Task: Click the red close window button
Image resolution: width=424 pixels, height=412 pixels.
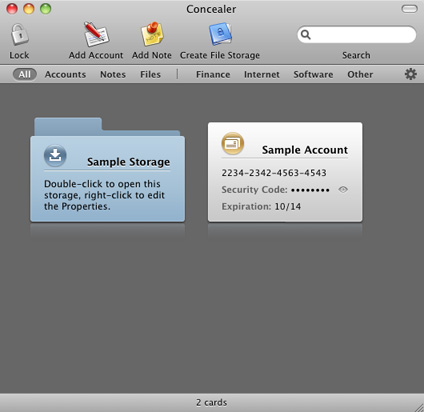Action: coord(12,9)
